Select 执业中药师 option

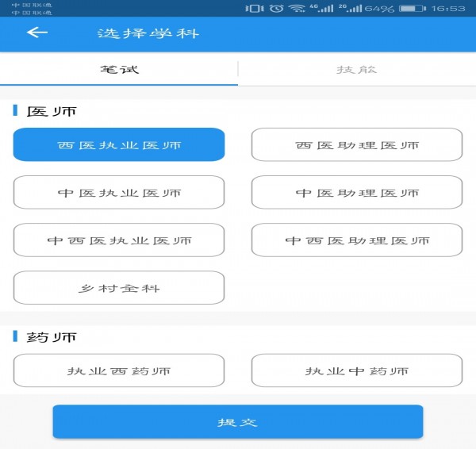tap(357, 370)
